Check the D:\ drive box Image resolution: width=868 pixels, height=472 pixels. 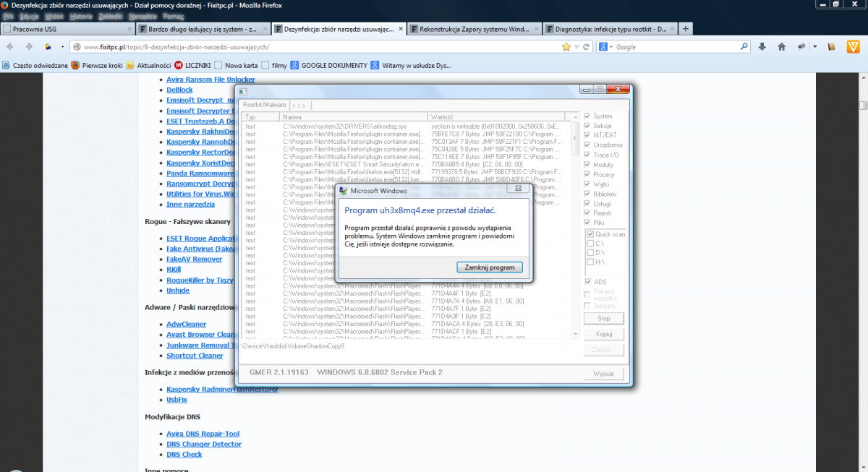(x=590, y=253)
